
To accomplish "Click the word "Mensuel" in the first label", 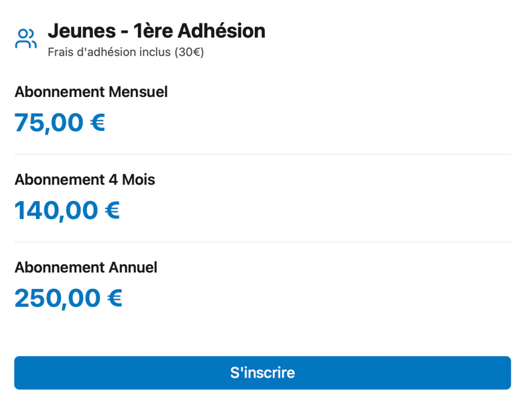I will tap(138, 92).
